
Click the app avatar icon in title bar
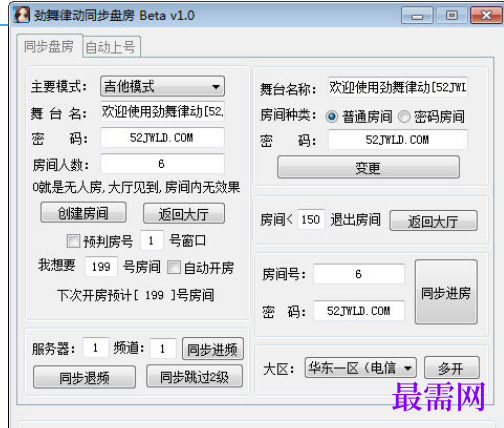point(21,15)
